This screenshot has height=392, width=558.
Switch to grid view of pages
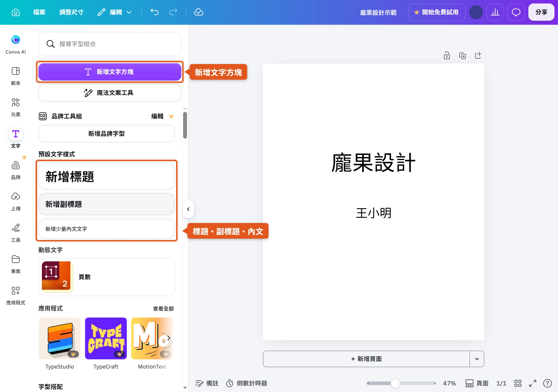coord(518,383)
